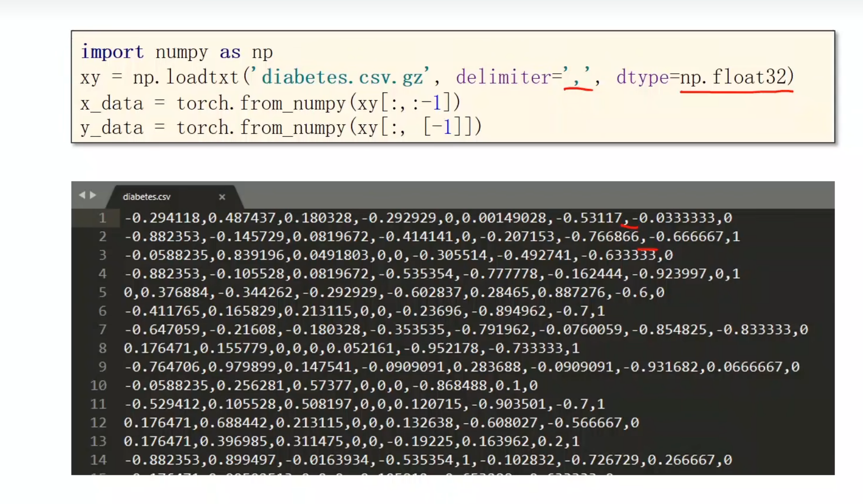The height and width of the screenshot is (504, 863).
Task: Click value -0.0333333 on editor line 1
Action: pos(673,218)
